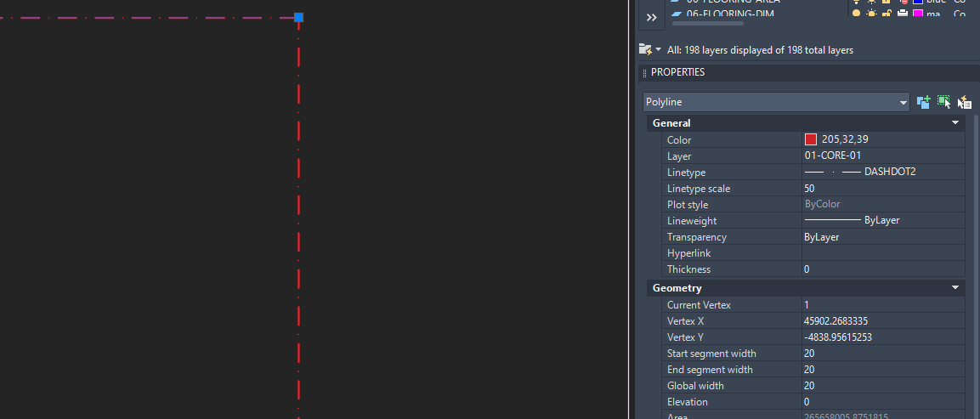Open the Polyline object type dropdown
The image size is (980, 419).
(x=776, y=102)
